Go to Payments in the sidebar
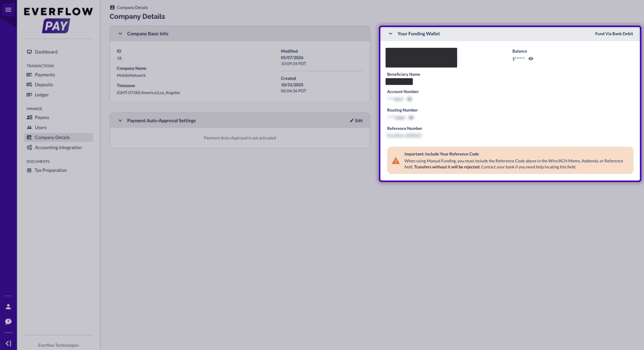 pos(45,75)
